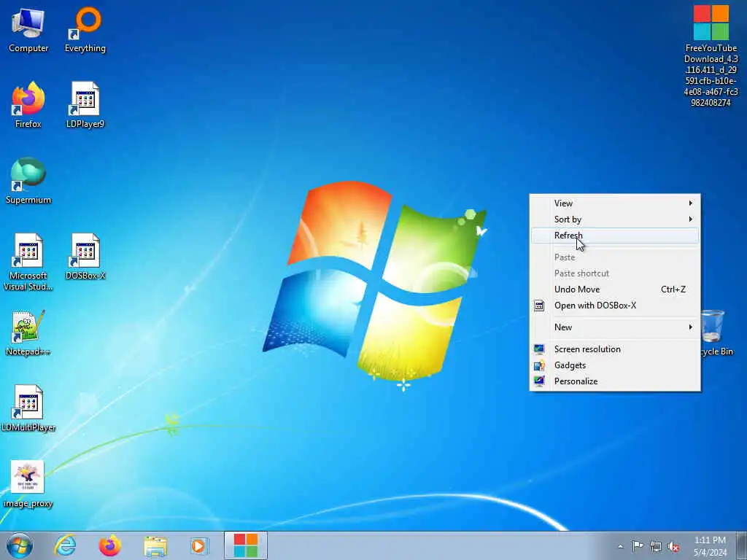747x560 pixels.
Task: Open the Windows Start menu
Action: [x=20, y=545]
